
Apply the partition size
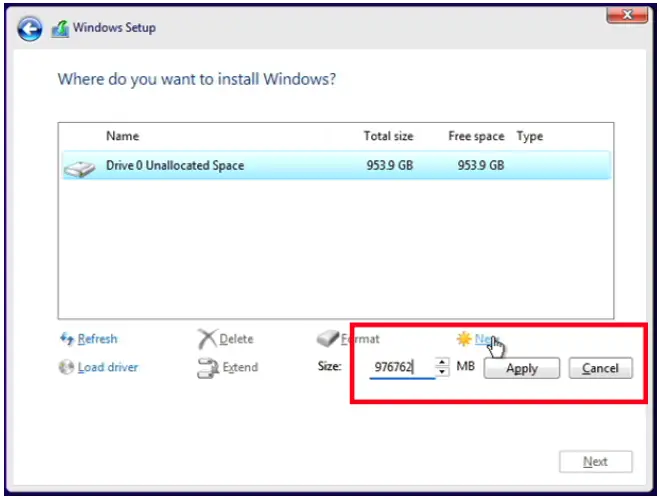pyautogui.click(x=522, y=368)
